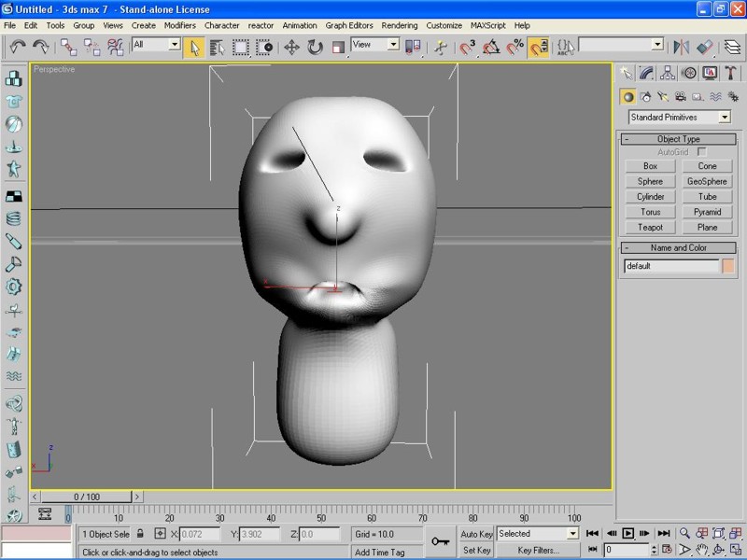Viewport: 747px width, 560px height.
Task: Select the Space Warps category icon
Action: pos(715,97)
